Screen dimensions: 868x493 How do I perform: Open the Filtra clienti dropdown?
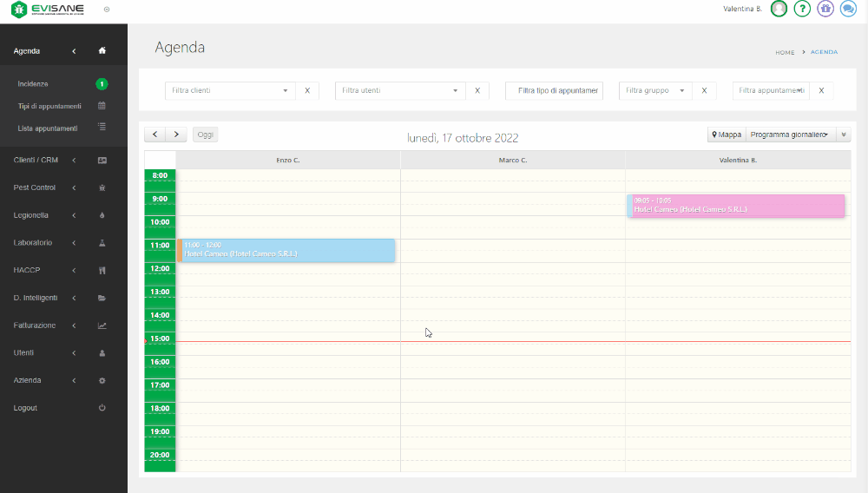point(230,90)
